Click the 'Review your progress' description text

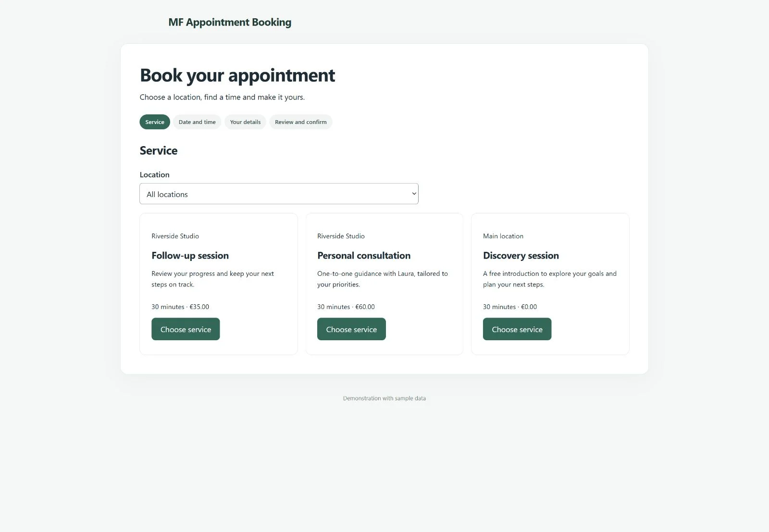[212, 279]
